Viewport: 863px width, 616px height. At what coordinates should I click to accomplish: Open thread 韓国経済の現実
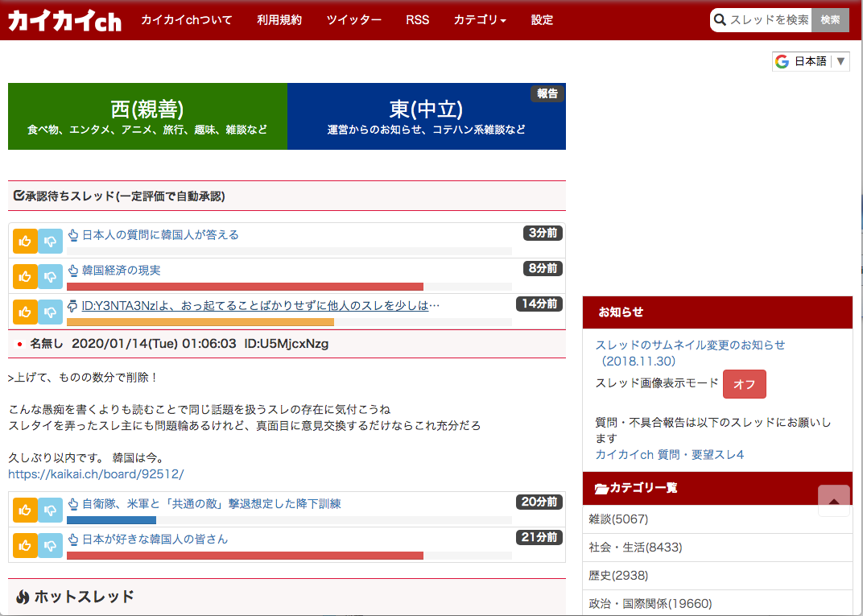pos(121,271)
